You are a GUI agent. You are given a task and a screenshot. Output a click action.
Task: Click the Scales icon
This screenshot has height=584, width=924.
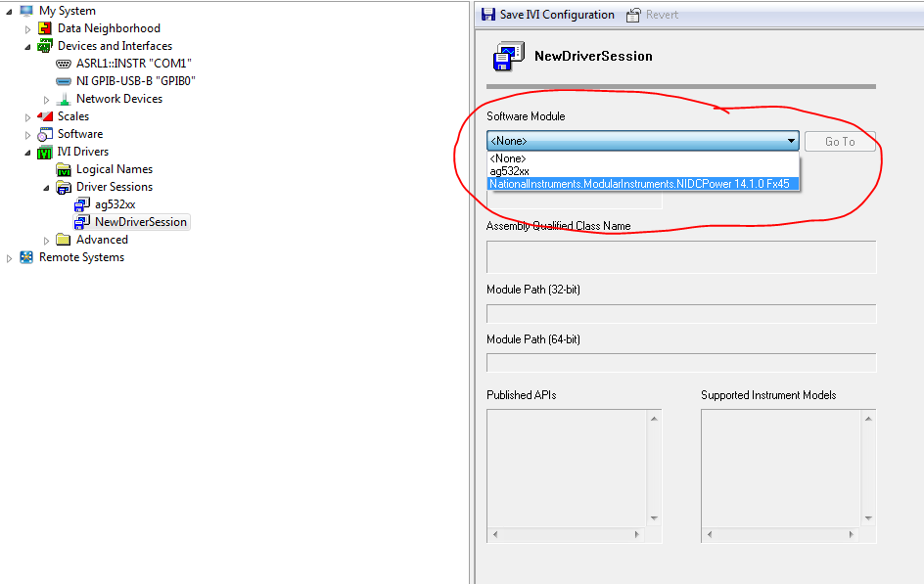(45, 116)
